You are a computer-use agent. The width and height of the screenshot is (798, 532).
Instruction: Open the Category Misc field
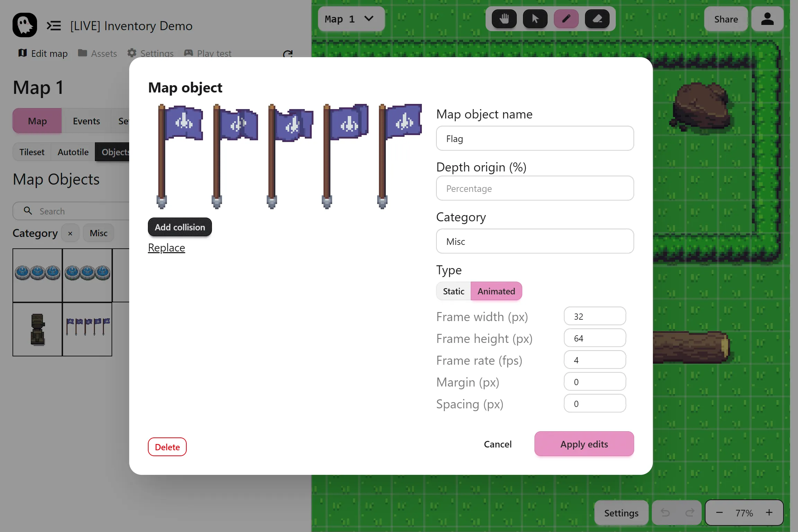(x=535, y=241)
